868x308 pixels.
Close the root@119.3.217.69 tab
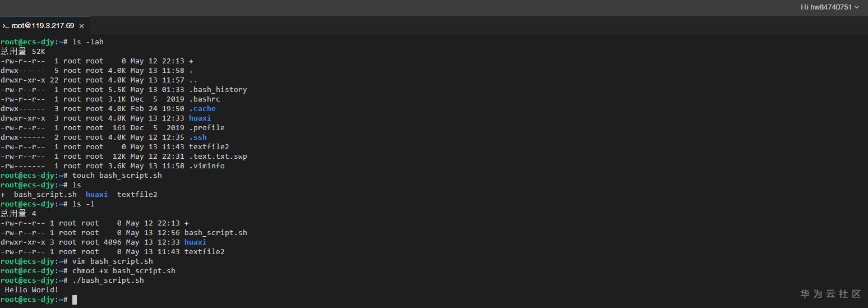coord(81,26)
